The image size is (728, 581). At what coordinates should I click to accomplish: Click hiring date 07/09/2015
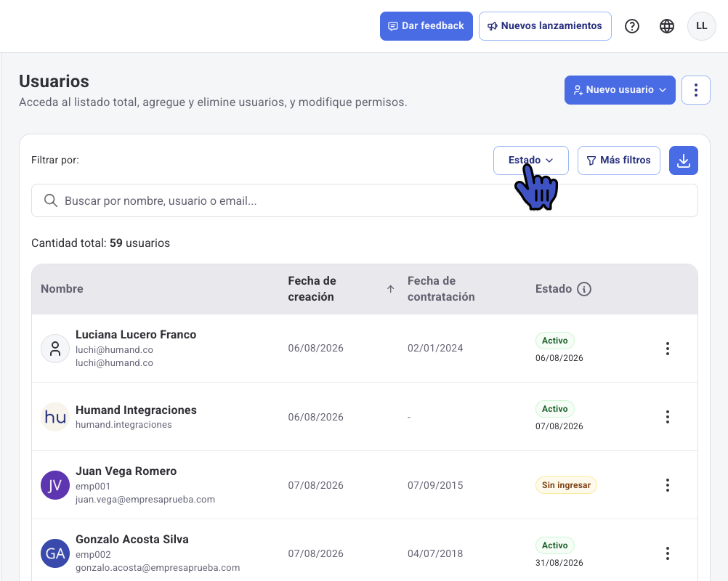click(435, 485)
